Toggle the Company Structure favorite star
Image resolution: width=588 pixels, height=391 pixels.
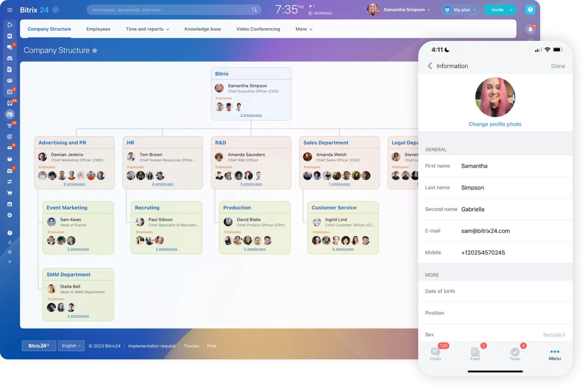point(95,51)
